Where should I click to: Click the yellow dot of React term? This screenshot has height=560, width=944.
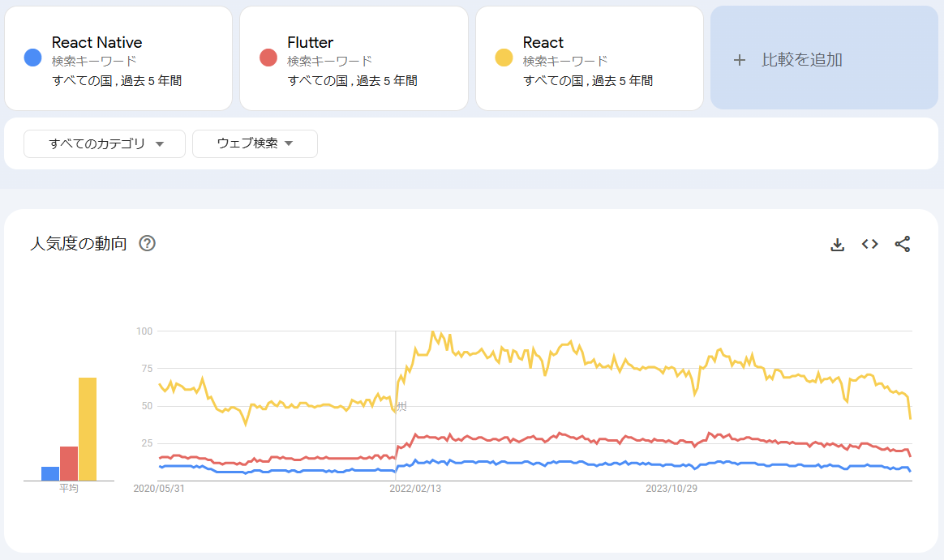(x=504, y=58)
